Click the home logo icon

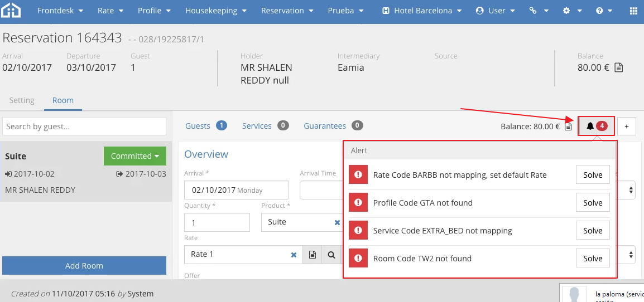pos(11,11)
